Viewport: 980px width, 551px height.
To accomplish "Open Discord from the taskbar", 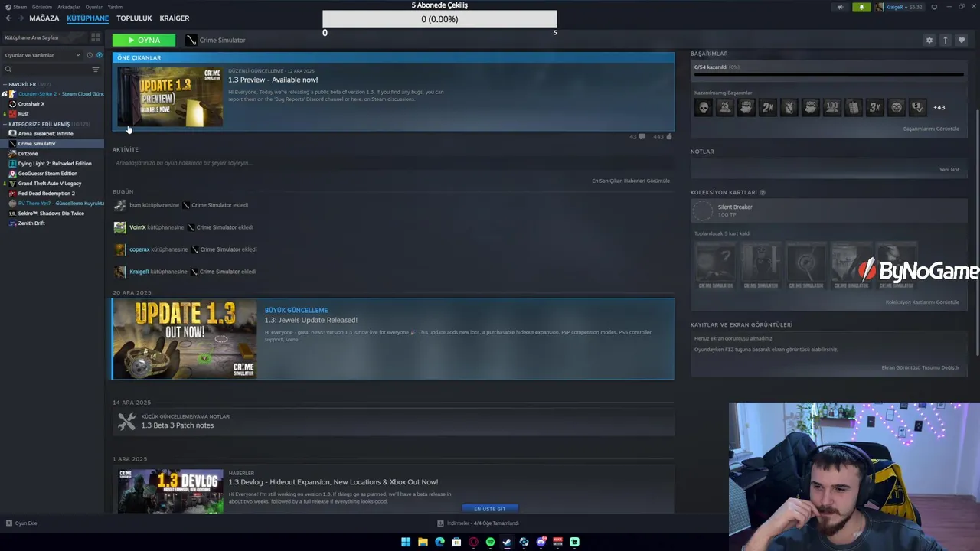I will point(541,542).
